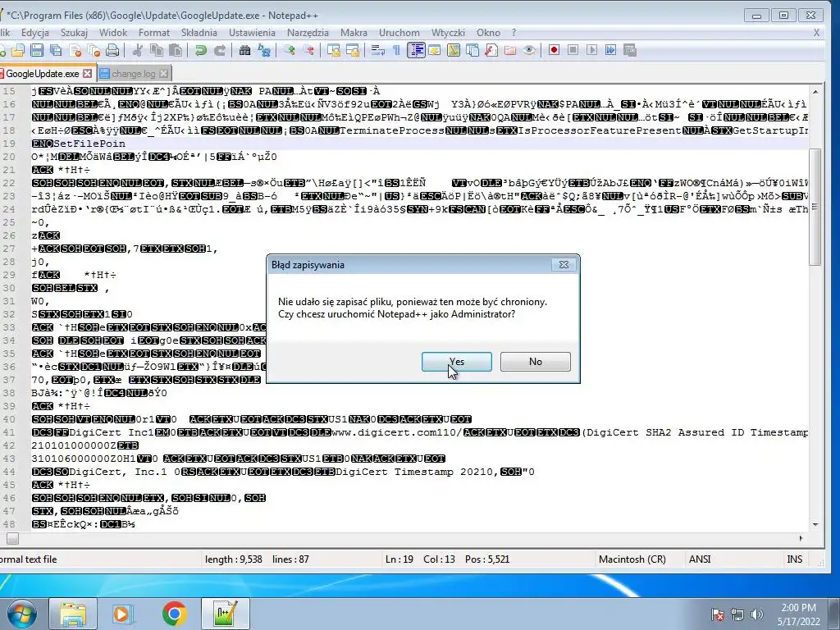This screenshot has width=840, height=630.
Task: Close the change.log tab with its X
Action: coord(163,73)
